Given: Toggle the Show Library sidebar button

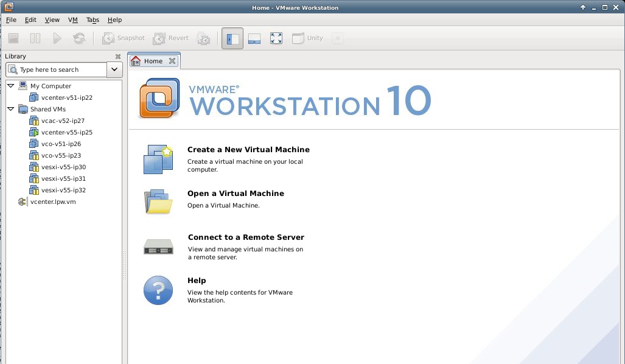Looking at the screenshot, I should click(232, 39).
